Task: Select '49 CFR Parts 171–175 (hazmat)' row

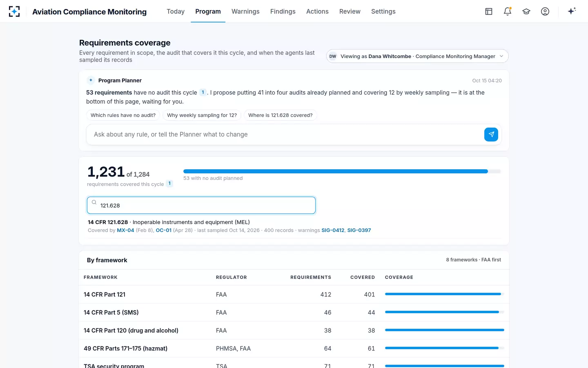Action: click(294, 348)
